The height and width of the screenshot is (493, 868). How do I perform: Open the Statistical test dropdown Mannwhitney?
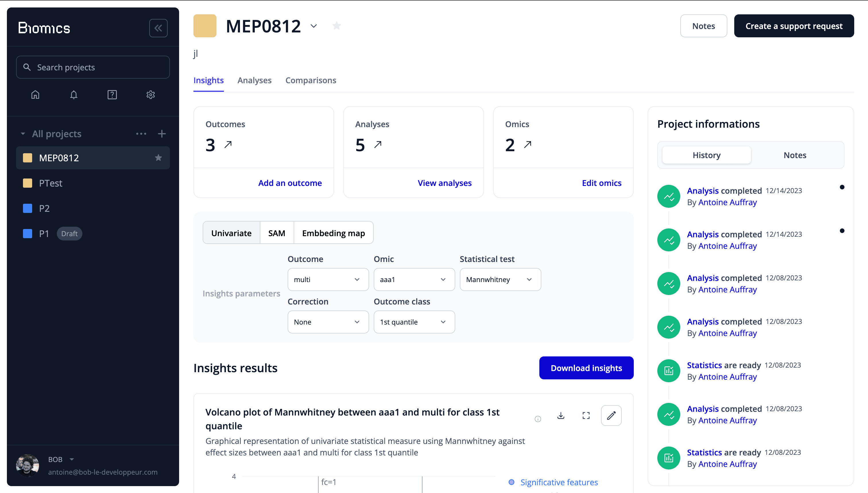tap(500, 279)
